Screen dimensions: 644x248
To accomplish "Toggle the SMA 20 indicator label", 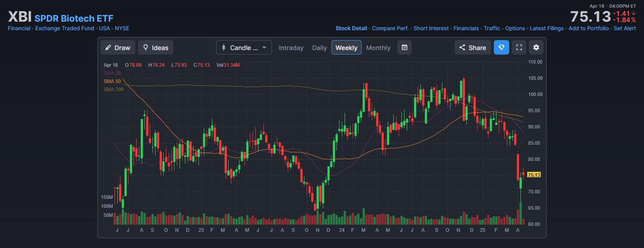I will 112,73.
